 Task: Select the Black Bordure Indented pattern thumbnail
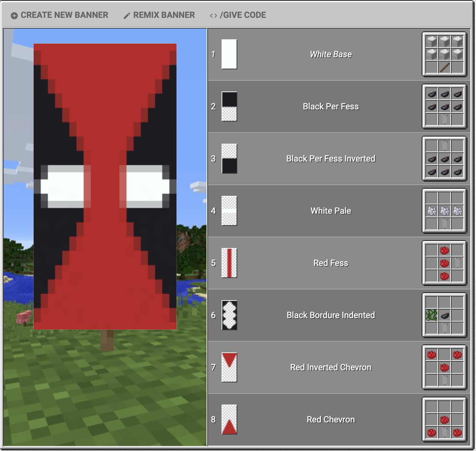(x=229, y=315)
